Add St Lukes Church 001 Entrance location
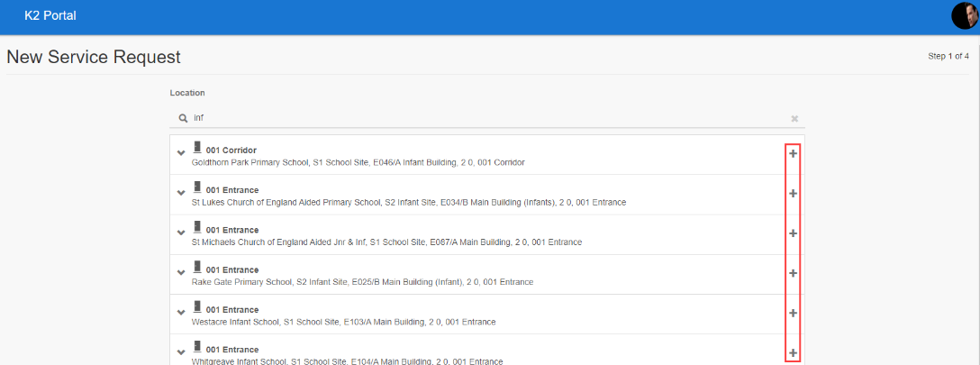This screenshot has width=980, height=365. (793, 194)
